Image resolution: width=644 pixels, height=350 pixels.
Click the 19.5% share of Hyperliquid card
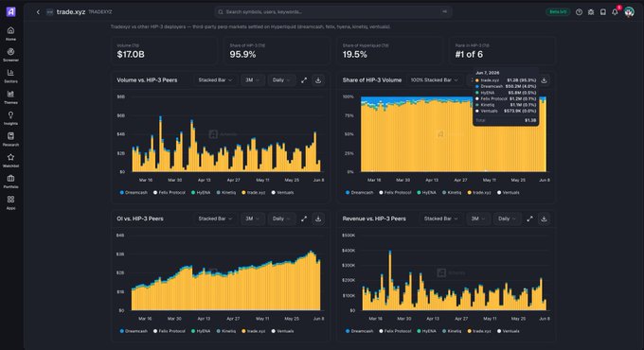389,50
